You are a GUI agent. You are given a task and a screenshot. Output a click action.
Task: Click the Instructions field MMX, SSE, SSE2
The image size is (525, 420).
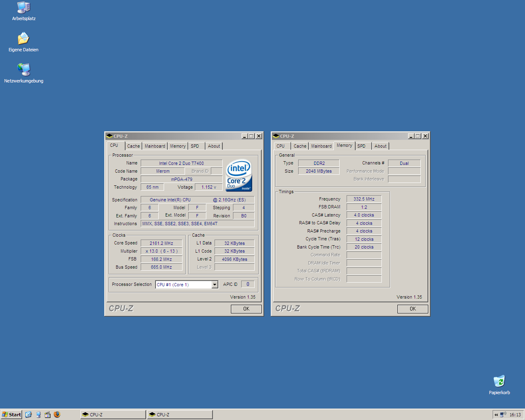(197, 224)
